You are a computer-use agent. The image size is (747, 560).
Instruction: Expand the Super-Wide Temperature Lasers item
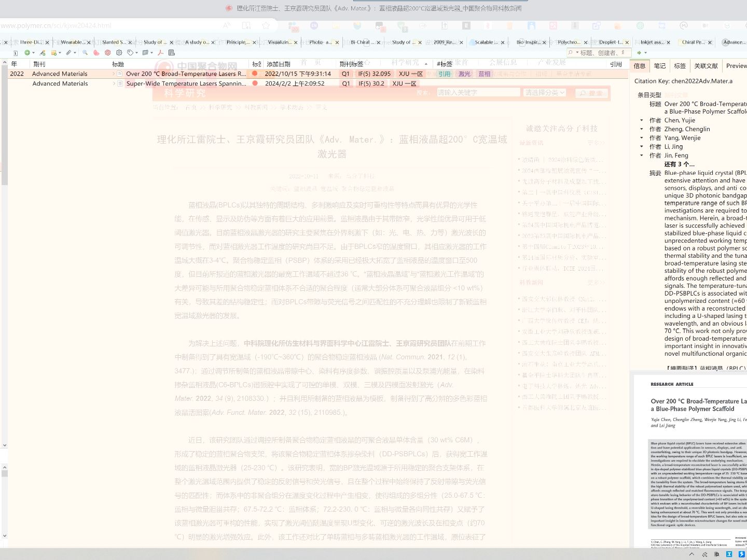[114, 83]
